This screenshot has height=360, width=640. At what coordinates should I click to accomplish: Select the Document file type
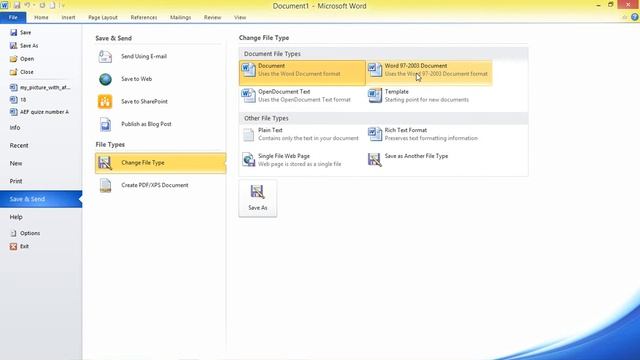click(x=302, y=73)
